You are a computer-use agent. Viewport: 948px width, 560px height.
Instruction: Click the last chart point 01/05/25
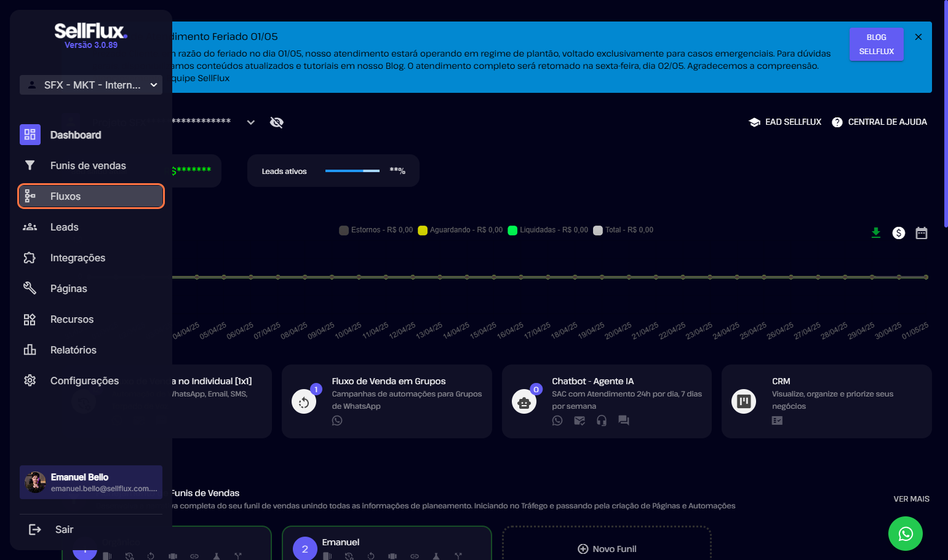click(926, 277)
